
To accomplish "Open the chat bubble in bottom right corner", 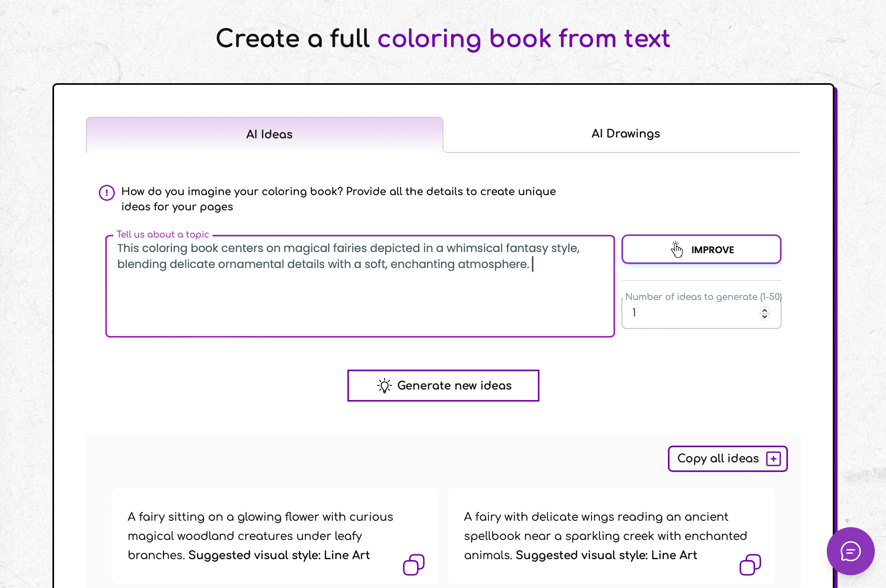I will (x=850, y=551).
